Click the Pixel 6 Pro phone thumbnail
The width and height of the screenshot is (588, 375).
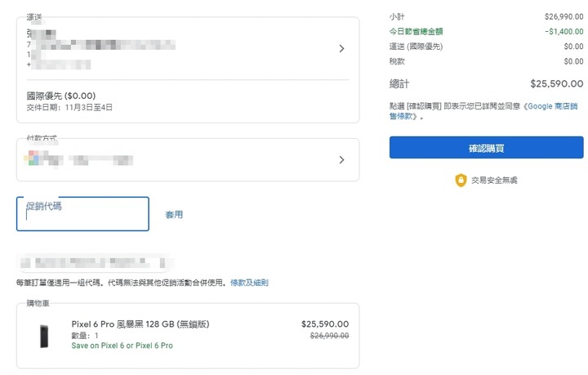coord(44,336)
